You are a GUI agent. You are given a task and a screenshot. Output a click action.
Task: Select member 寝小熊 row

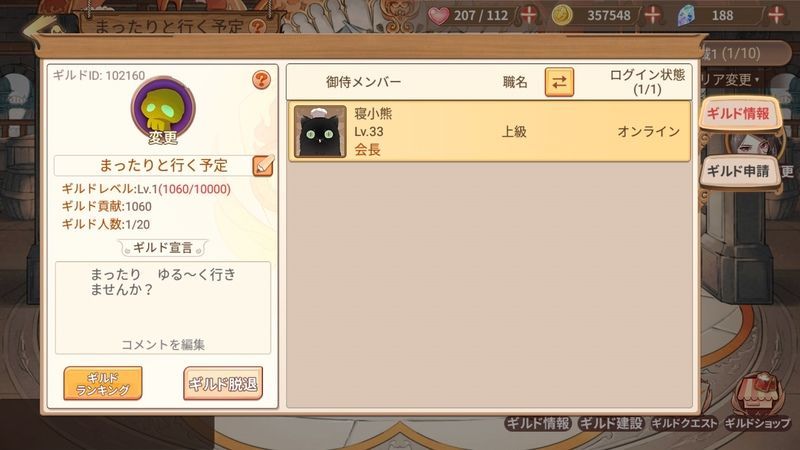tap(489, 131)
